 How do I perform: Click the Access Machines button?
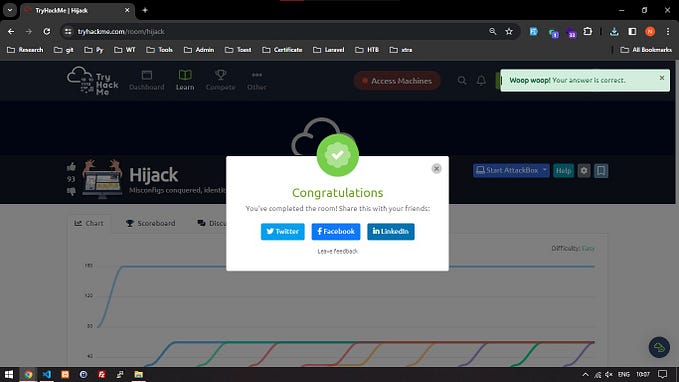coord(397,81)
